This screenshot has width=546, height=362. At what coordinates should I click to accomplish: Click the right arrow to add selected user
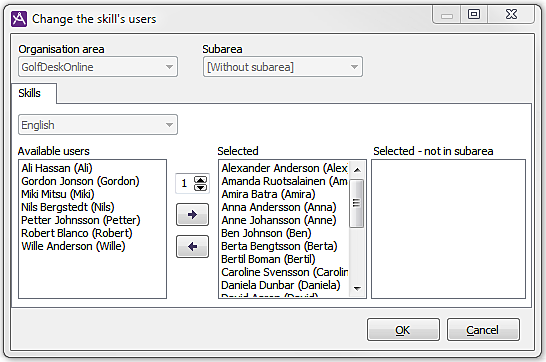point(192,214)
